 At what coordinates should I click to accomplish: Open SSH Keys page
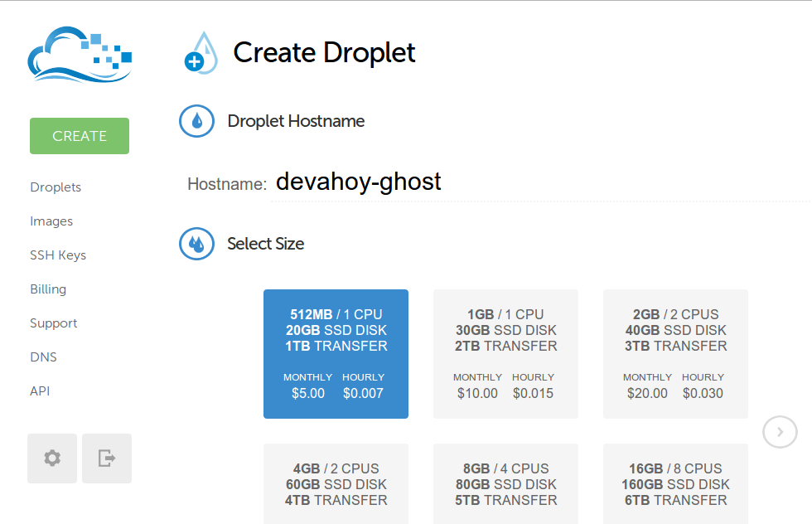pyautogui.click(x=58, y=255)
